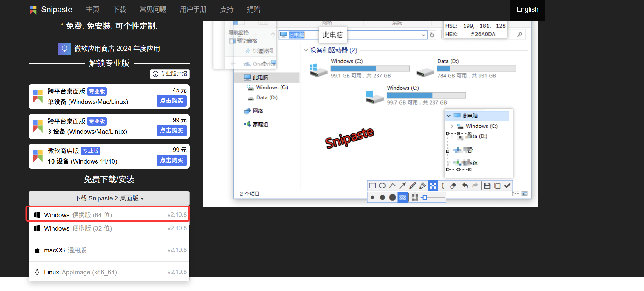644x291 pixels.
Task: Click the floppy-disk save icon in the demo toolbar
Action: (487, 186)
